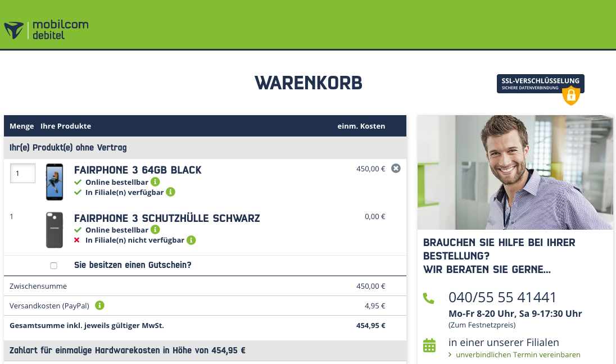616x364 pixels.
Task: Click 'Mo-Fr 8-20 Uhr, Sa 9-17:30 Uhr' hours
Action: (515, 314)
